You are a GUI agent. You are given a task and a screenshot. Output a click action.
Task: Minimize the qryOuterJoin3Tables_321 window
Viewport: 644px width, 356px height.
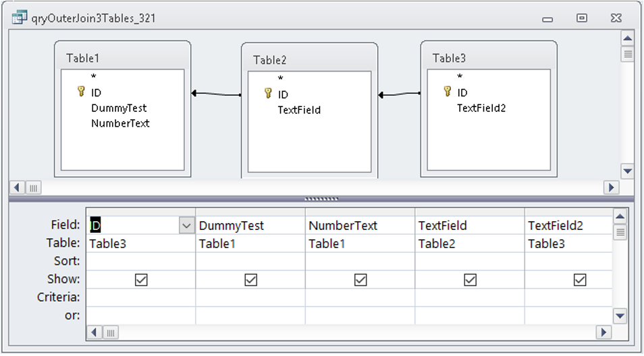(547, 18)
